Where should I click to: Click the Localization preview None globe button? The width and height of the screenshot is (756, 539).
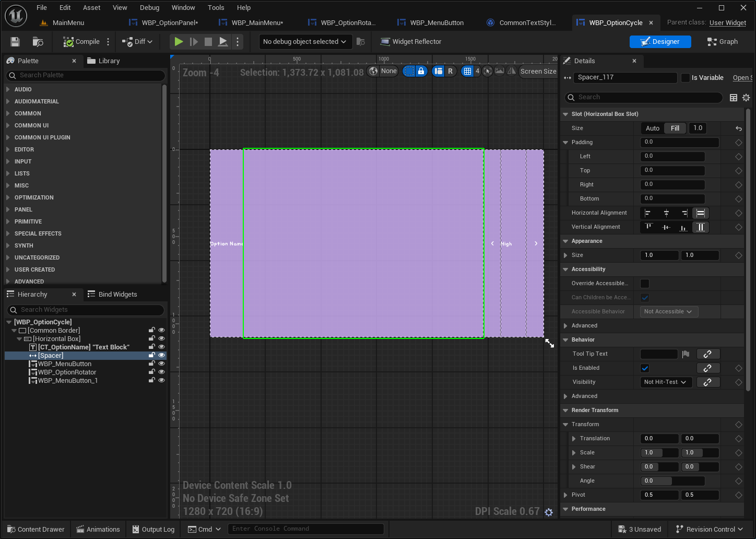(383, 71)
